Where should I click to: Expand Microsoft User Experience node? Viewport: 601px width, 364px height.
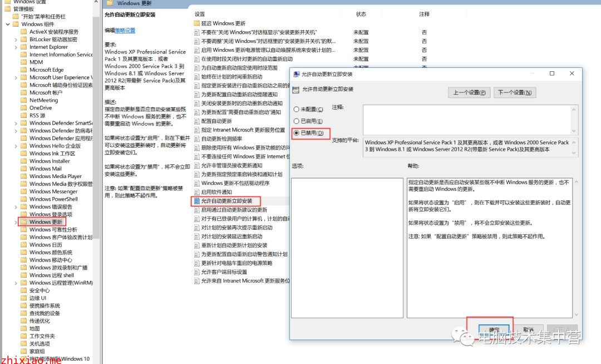point(16,77)
